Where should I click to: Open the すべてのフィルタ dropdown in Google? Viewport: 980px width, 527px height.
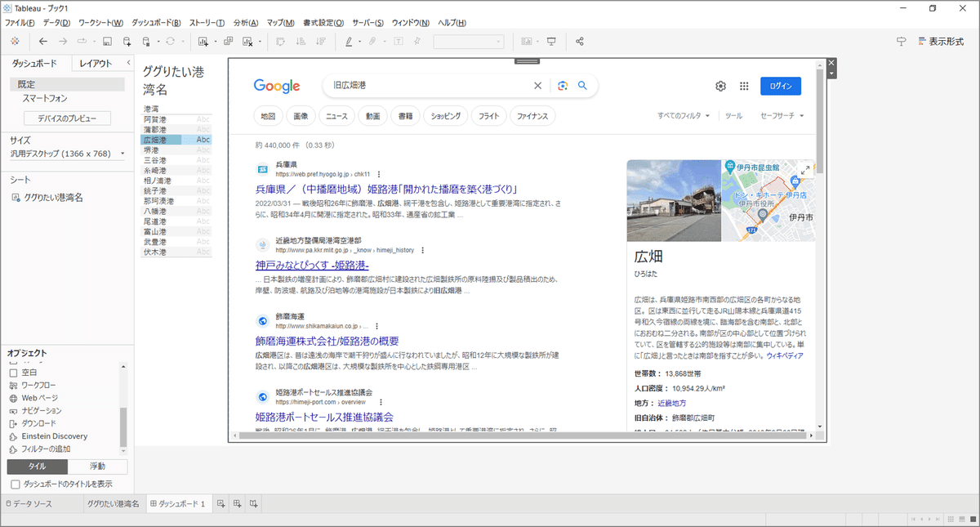coord(684,116)
